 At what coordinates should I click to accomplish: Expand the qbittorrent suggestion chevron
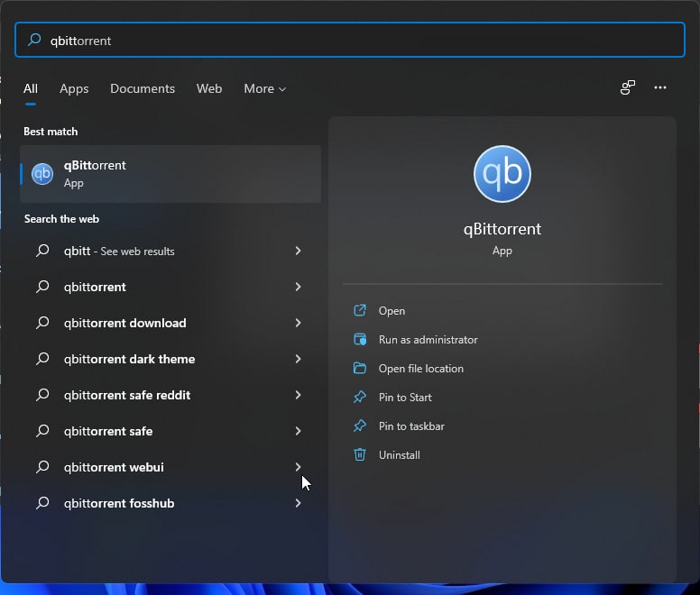point(298,287)
